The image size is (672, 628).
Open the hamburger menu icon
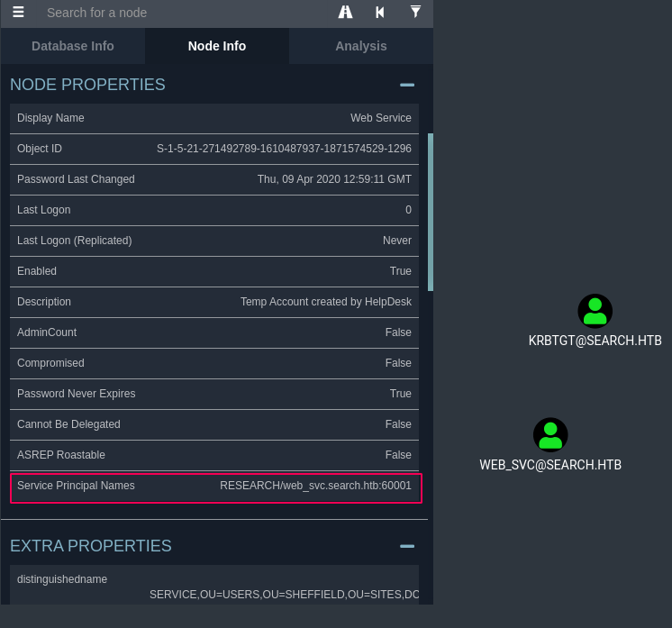(18, 13)
